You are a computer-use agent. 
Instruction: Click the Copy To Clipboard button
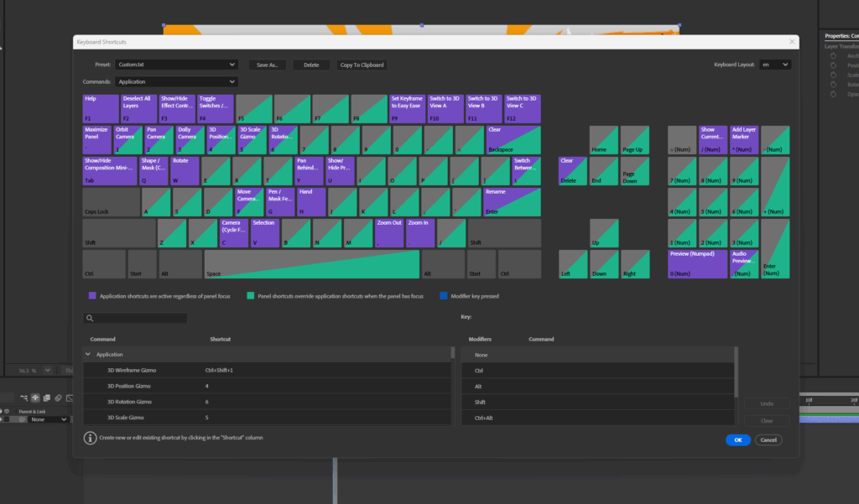362,65
